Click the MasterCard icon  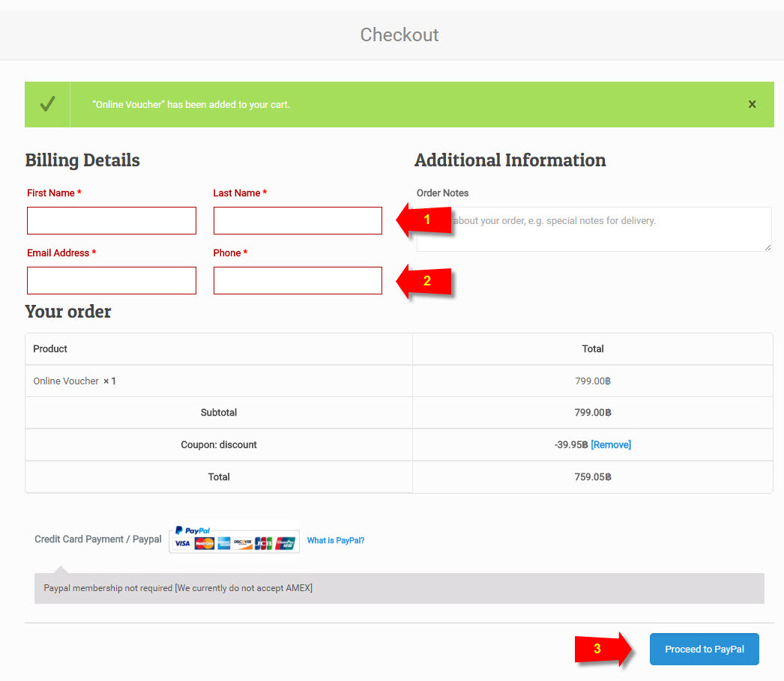204,543
